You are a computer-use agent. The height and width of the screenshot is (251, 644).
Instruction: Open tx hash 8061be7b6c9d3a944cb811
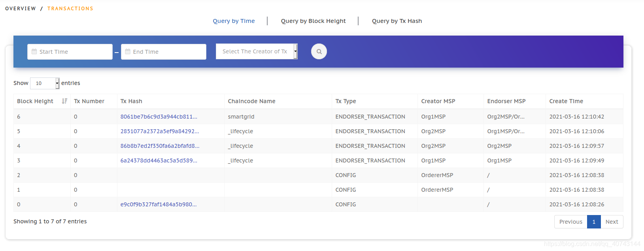click(x=159, y=117)
